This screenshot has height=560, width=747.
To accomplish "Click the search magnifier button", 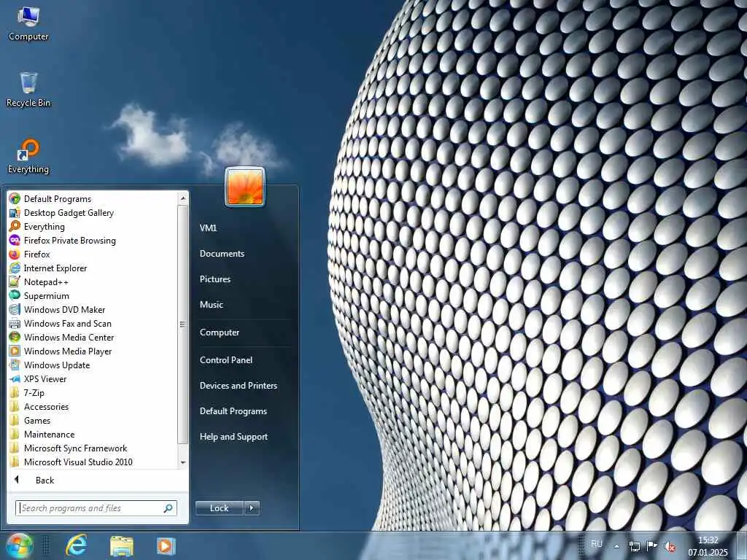I will pos(169,508).
